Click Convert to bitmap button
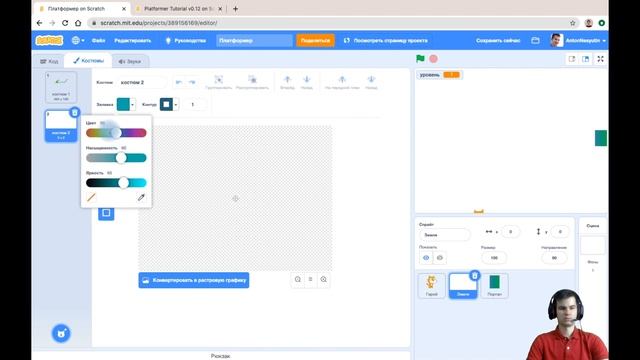640x360 pixels. 194,280
